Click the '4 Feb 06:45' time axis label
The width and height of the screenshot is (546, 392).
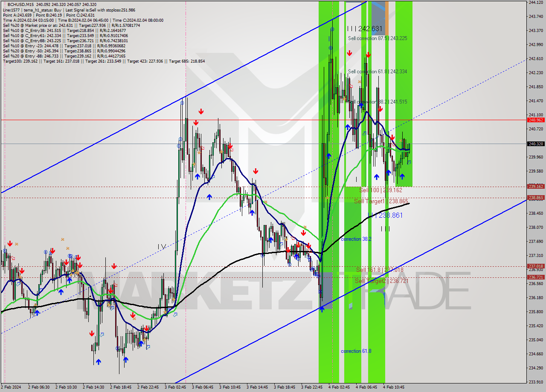[x=366, y=387]
